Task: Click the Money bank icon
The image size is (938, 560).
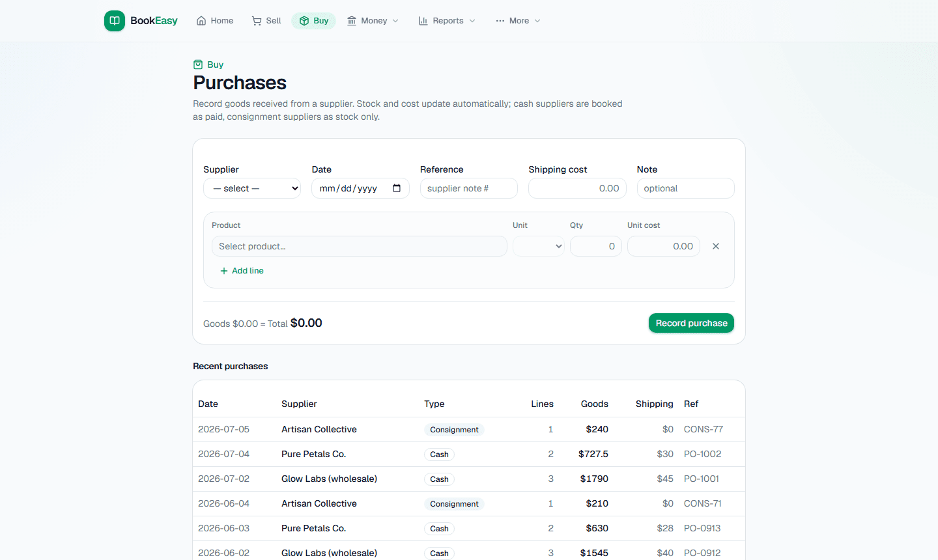Action: (x=352, y=21)
